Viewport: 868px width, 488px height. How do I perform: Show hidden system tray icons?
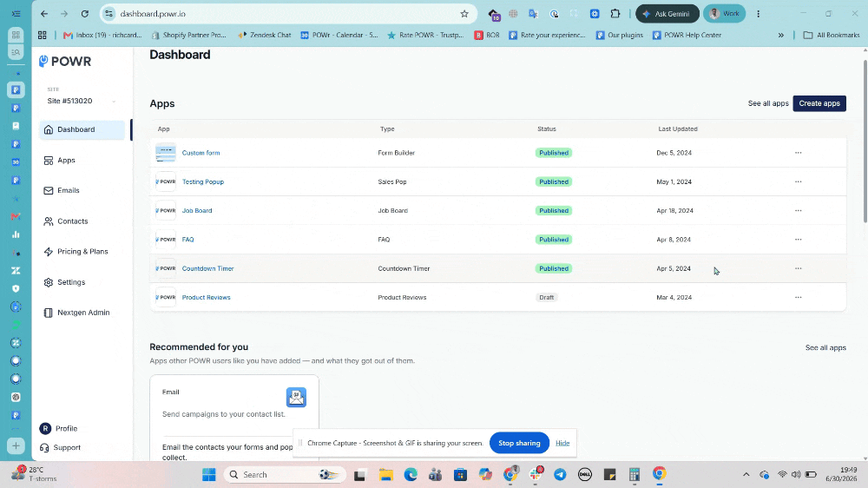click(746, 475)
